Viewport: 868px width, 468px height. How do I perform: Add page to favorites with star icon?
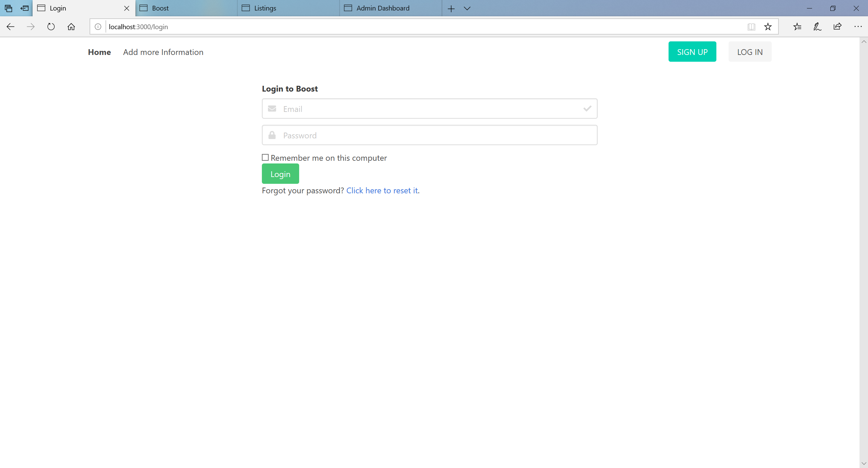pos(768,27)
